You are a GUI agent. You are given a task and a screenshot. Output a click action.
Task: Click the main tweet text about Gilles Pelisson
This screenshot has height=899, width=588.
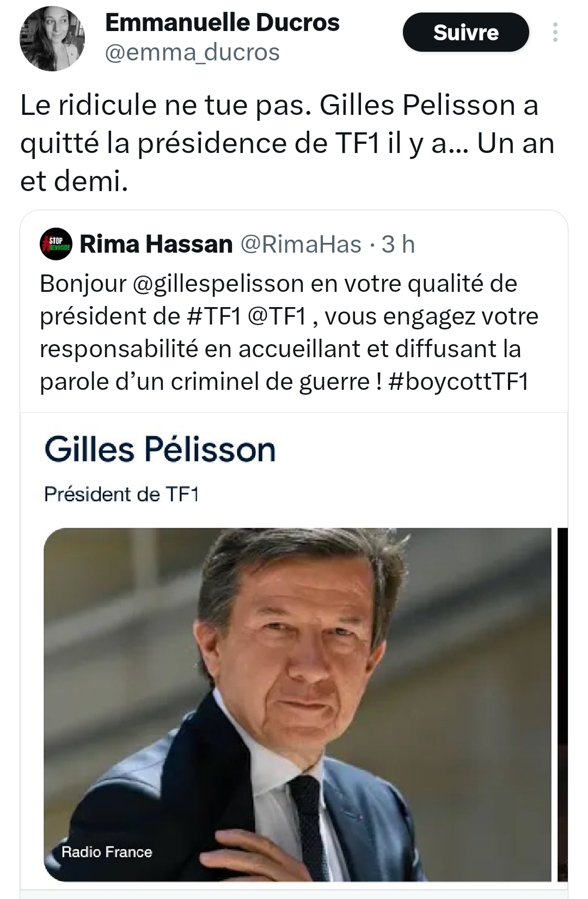tap(279, 143)
